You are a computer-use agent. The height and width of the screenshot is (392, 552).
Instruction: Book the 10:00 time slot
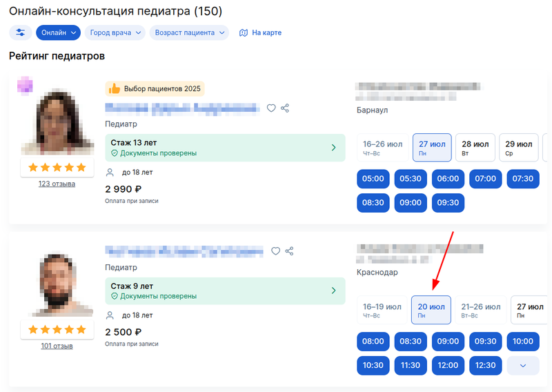[523, 342]
